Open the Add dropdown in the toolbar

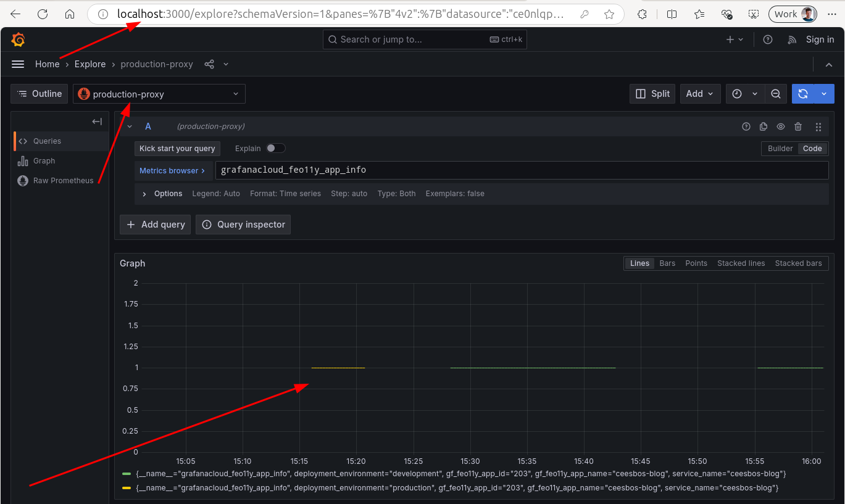click(x=700, y=94)
